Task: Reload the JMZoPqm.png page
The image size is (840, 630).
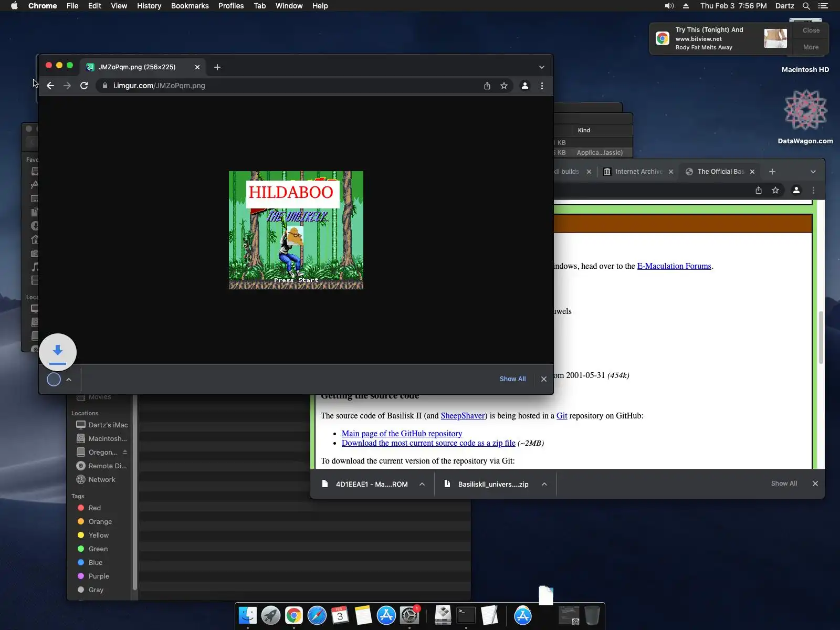Action: [84, 86]
